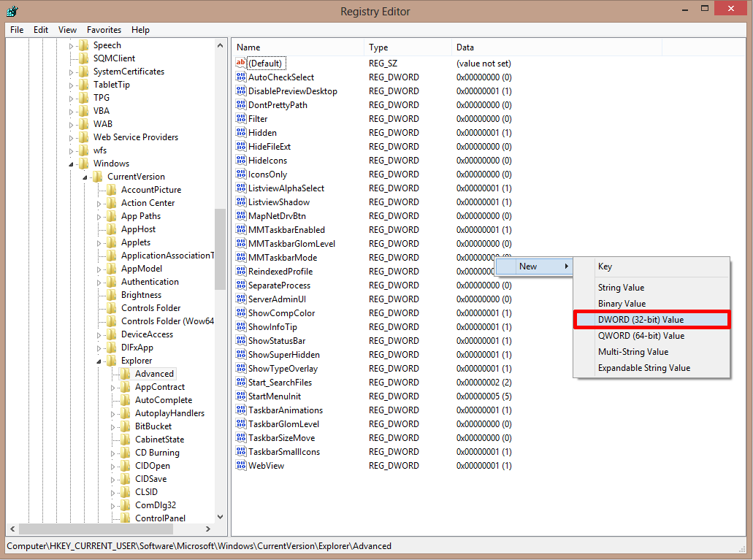Expand the AutoplayHandlers tree node
This screenshot has height=560, width=753.
[113, 414]
